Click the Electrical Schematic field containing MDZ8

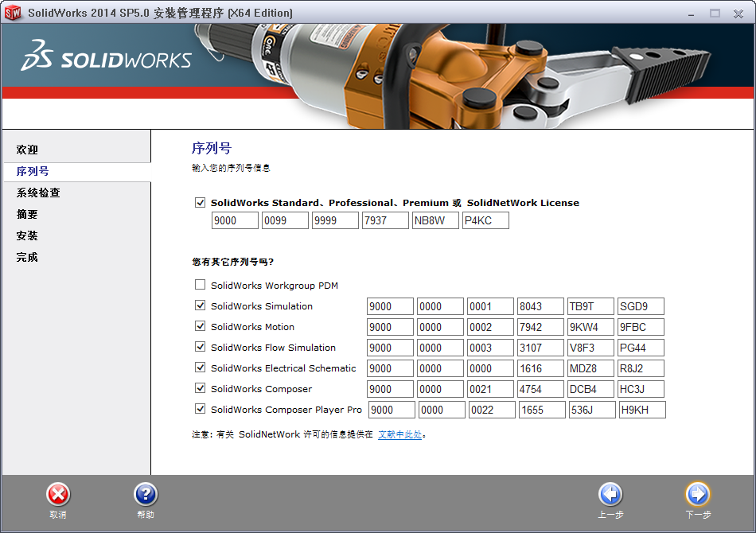click(590, 368)
